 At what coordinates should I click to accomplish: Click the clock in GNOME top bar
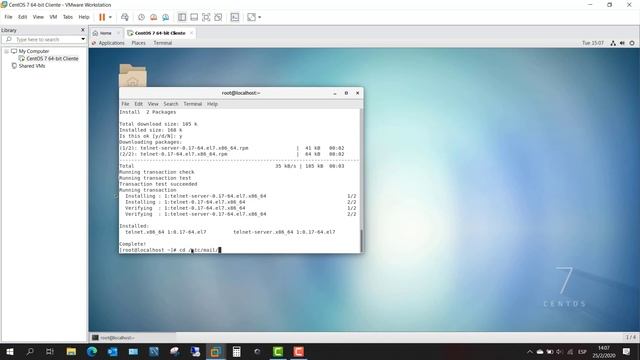[x=593, y=43]
